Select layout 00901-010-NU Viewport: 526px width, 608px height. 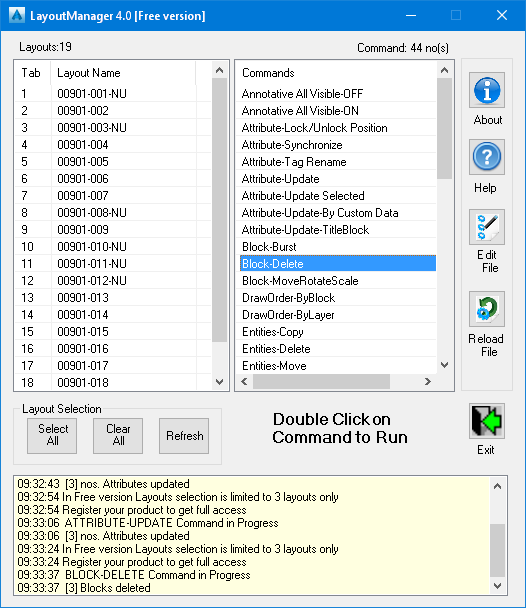point(113,247)
